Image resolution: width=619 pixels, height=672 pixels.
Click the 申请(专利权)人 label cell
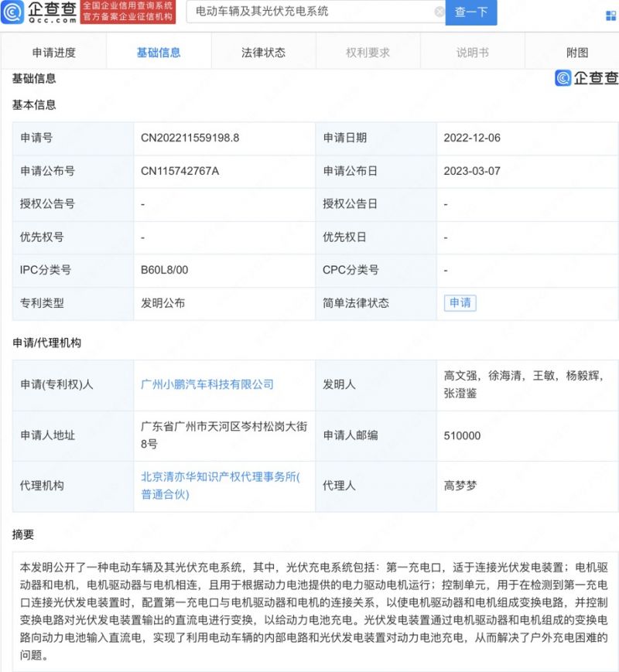pos(74,385)
